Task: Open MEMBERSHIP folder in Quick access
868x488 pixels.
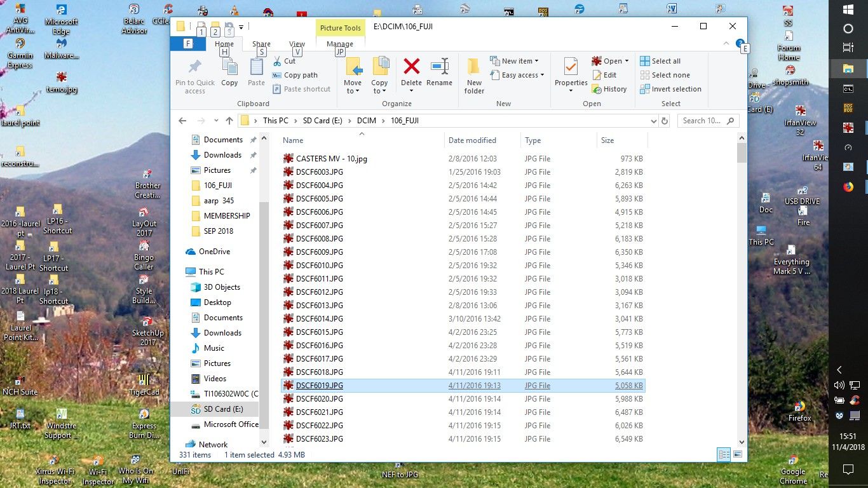Action: [x=227, y=216]
